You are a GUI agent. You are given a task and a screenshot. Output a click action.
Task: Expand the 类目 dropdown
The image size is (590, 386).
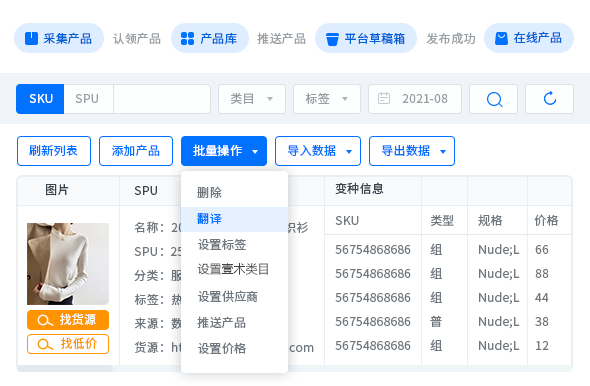pos(252,99)
